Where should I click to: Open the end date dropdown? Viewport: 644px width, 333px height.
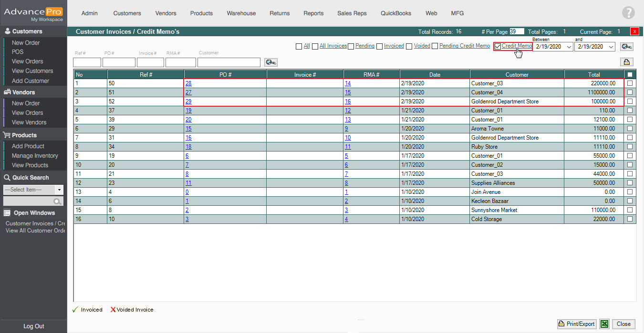coord(611,47)
